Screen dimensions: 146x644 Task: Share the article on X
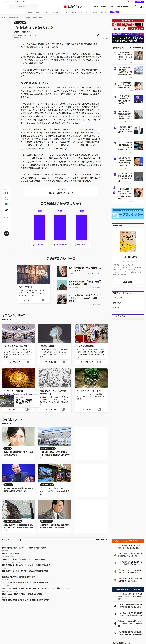tap(7, 198)
